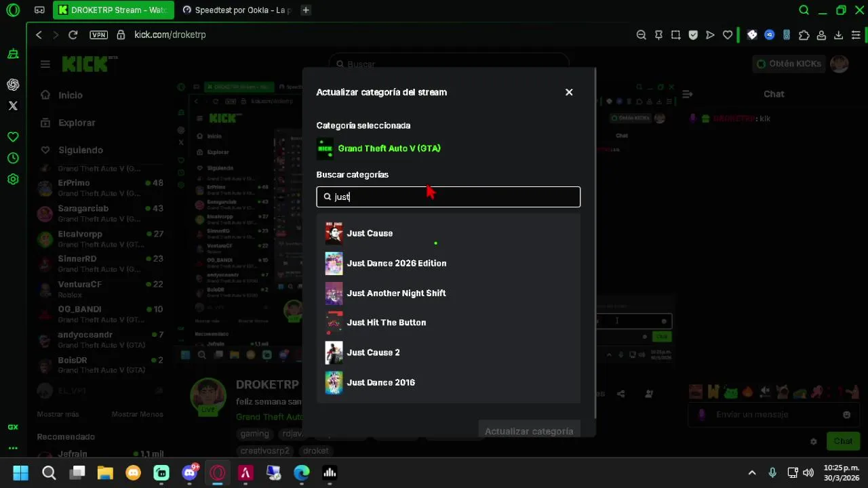The image size is (868, 488).
Task: Open SinnerRD followed channel
Action: click(100, 263)
